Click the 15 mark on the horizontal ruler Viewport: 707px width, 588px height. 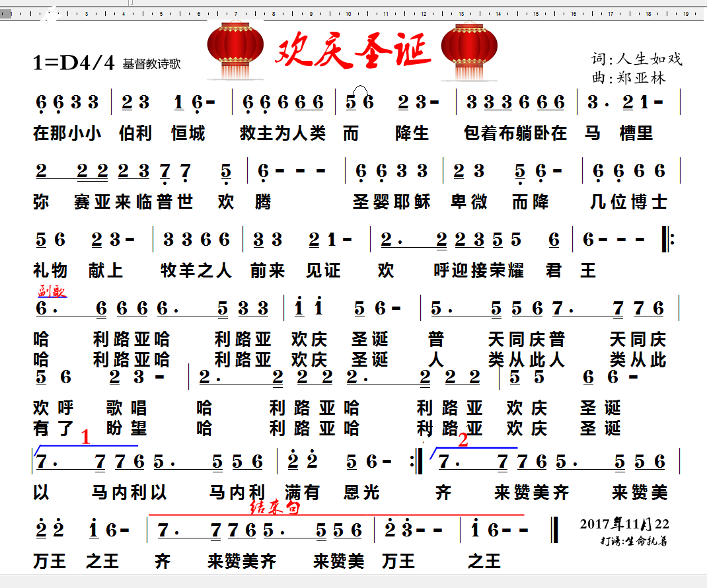[x=536, y=14]
